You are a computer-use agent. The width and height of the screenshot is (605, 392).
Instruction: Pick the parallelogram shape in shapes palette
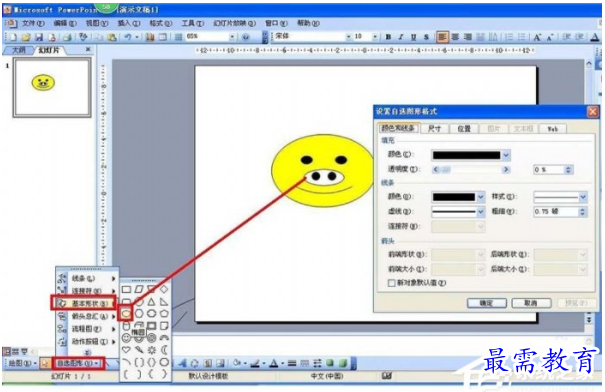[x=139, y=289]
